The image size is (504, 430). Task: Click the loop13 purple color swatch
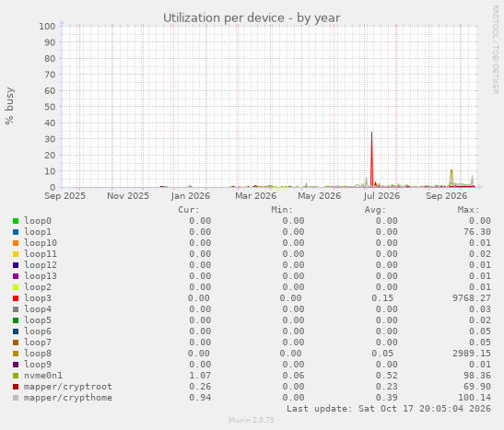(16, 276)
